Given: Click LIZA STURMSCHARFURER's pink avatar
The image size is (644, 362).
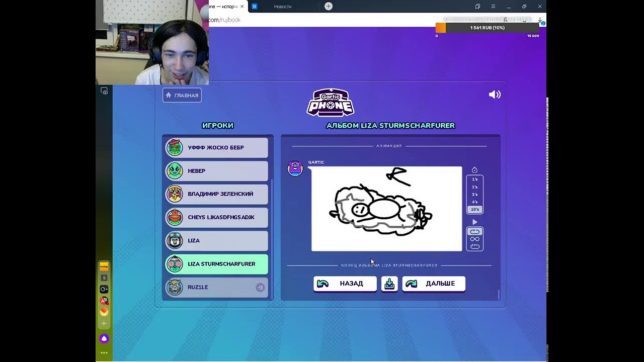Looking at the screenshot, I should [x=175, y=264].
